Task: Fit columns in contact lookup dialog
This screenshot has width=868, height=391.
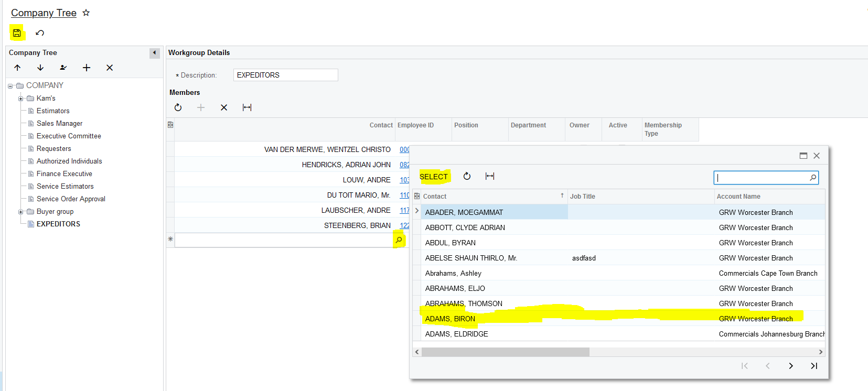Action: (490, 176)
